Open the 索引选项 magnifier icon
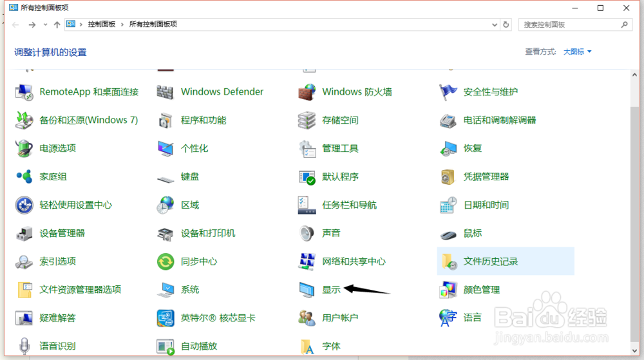Screen dimensions: 644x360 coord(24,261)
